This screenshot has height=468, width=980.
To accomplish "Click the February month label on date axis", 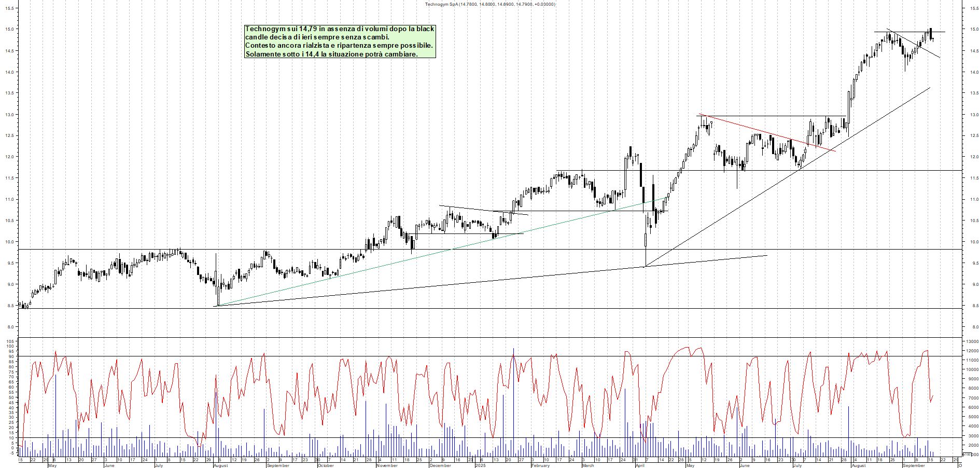I will coord(540,465).
